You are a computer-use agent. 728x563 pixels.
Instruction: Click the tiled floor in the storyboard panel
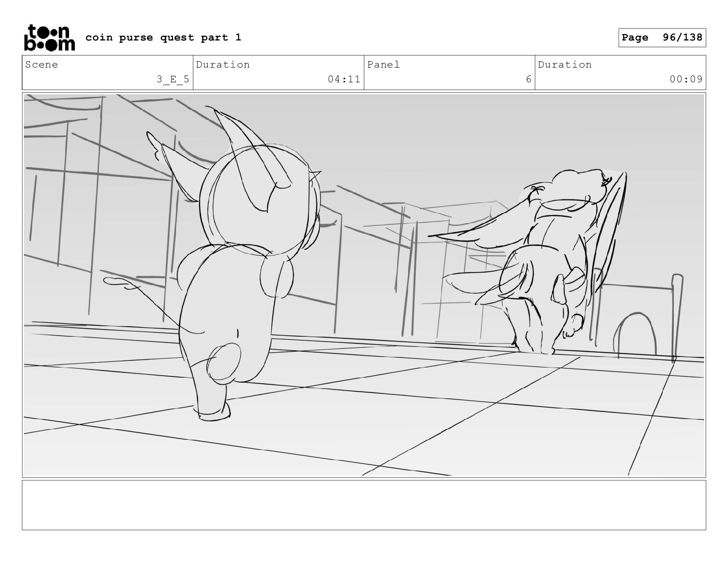[x=364, y=414]
